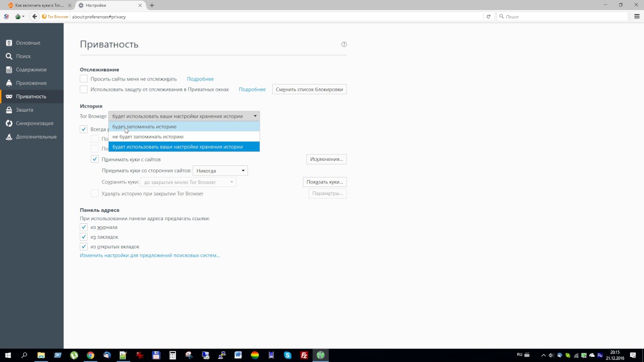The height and width of the screenshot is (362, 644).
Task: Uncheck the из журнала suggestion checkbox
Action: [x=84, y=227]
